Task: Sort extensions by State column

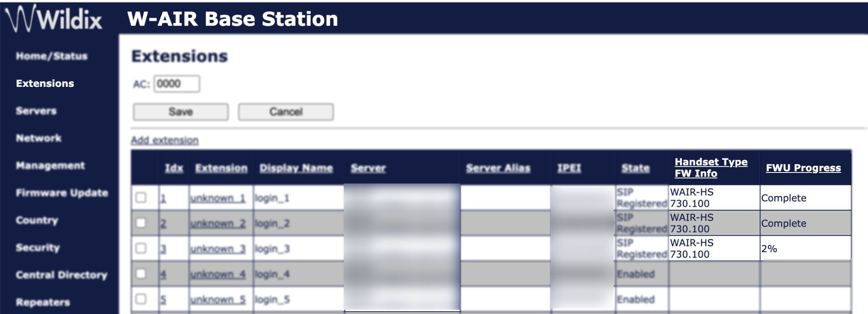Action: 635,168
